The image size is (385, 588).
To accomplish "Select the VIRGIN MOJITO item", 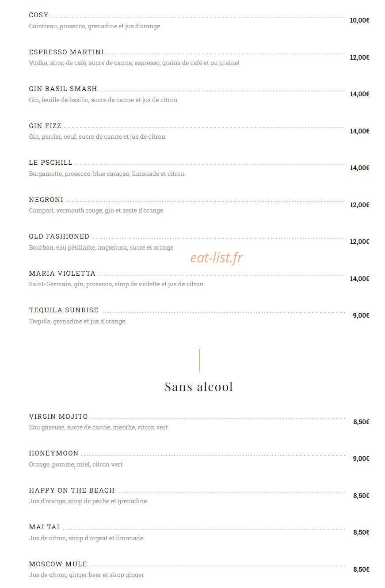I will tap(58, 417).
